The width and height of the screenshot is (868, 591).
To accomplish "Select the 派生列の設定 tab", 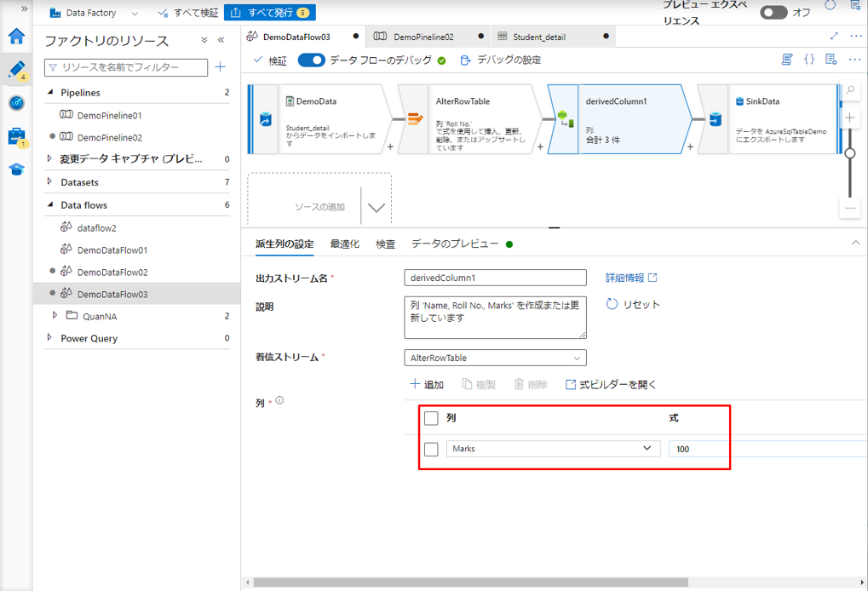I will (x=285, y=244).
